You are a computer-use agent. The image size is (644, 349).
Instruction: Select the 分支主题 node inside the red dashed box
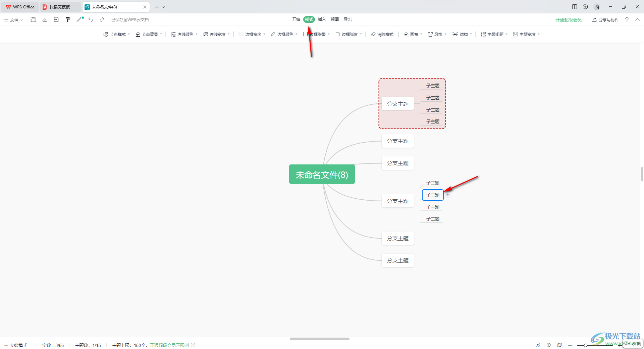point(398,104)
